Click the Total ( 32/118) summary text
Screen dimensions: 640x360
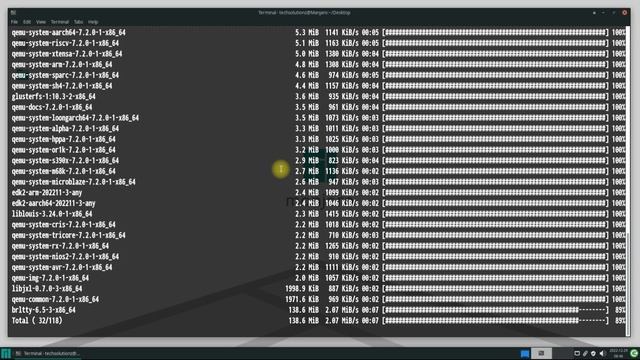[37, 320]
